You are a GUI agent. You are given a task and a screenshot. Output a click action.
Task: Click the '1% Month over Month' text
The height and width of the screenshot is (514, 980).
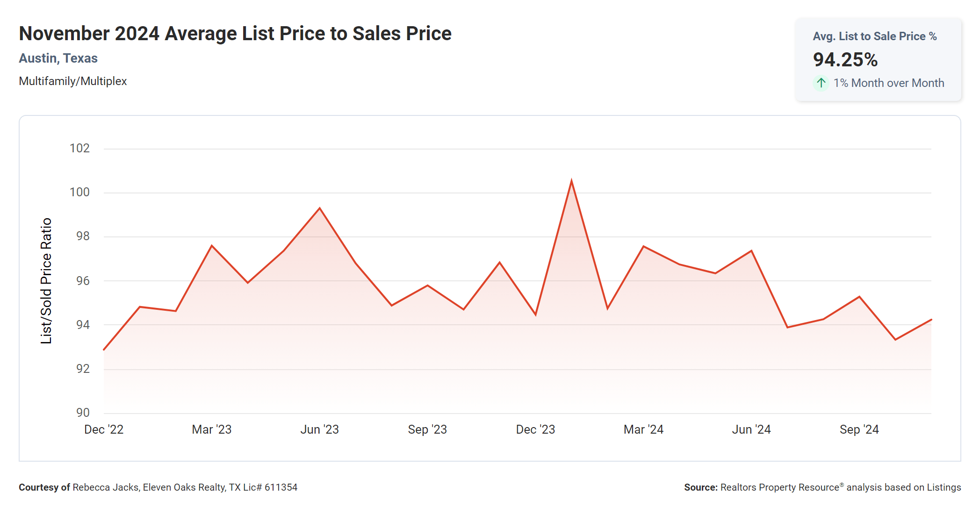pos(888,83)
